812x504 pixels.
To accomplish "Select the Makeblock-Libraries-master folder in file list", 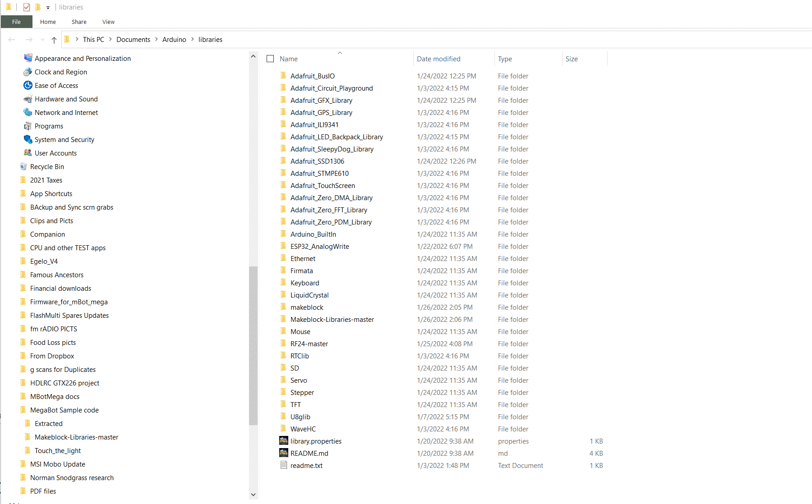I will (332, 319).
